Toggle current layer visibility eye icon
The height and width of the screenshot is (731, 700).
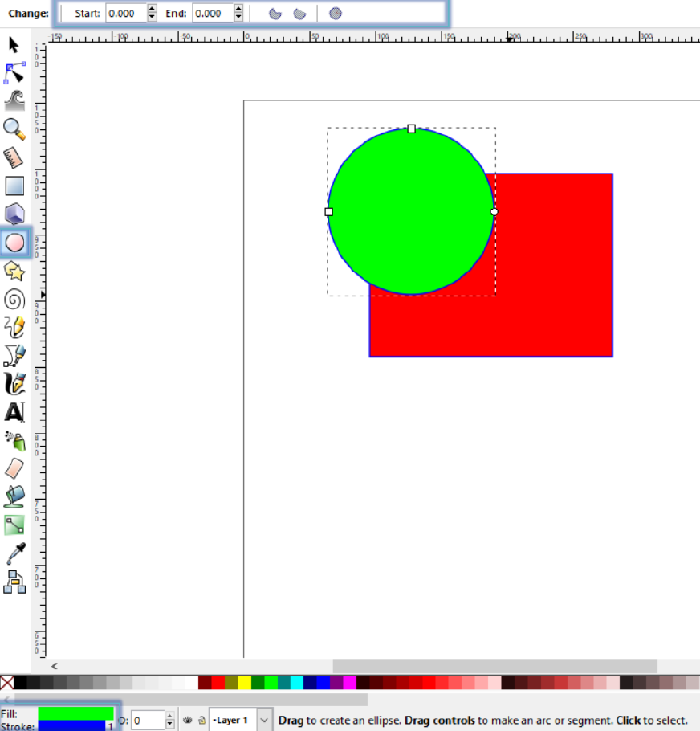pos(188,721)
